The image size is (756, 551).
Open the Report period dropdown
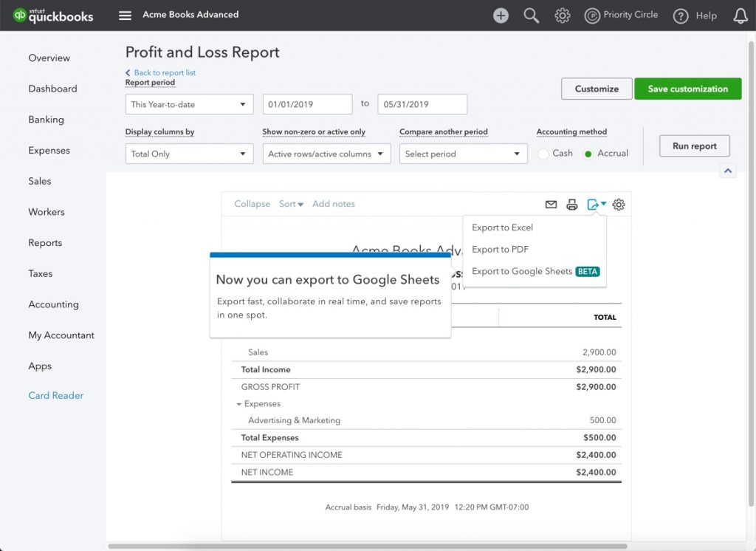189,104
